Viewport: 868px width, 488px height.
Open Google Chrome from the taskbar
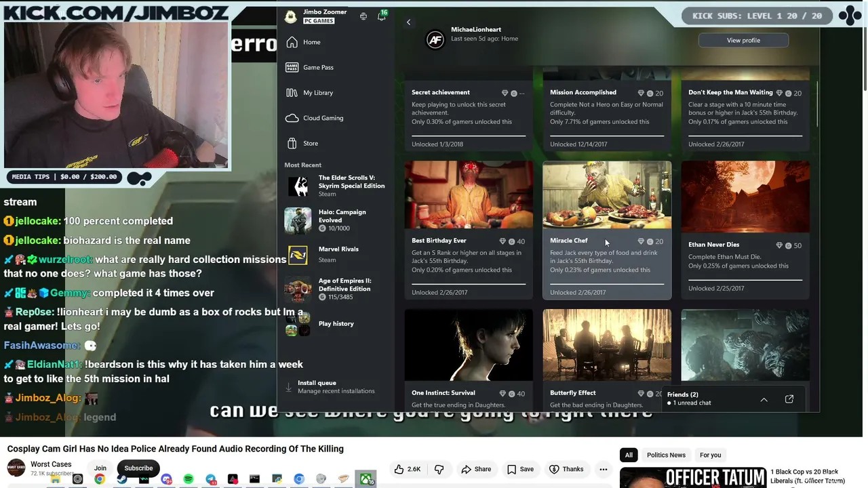click(100, 479)
